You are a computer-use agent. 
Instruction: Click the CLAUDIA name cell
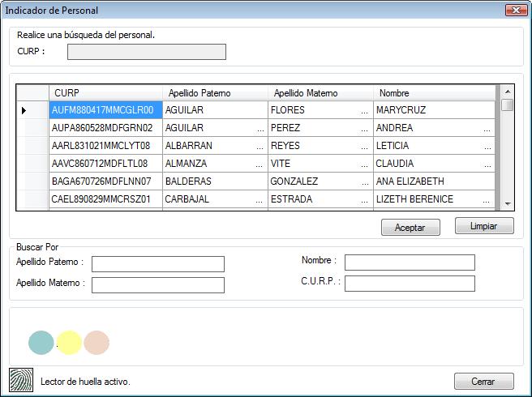click(435, 164)
